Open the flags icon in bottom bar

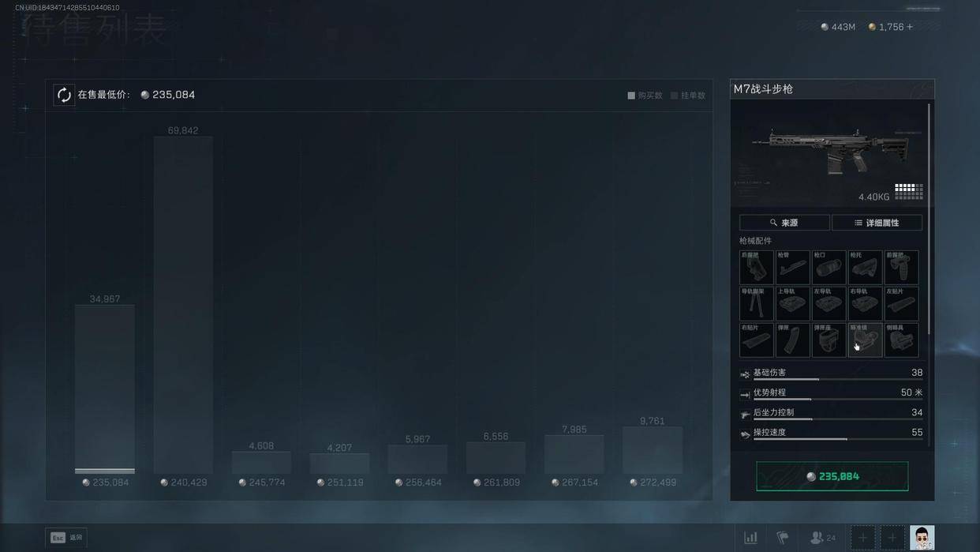(x=783, y=538)
